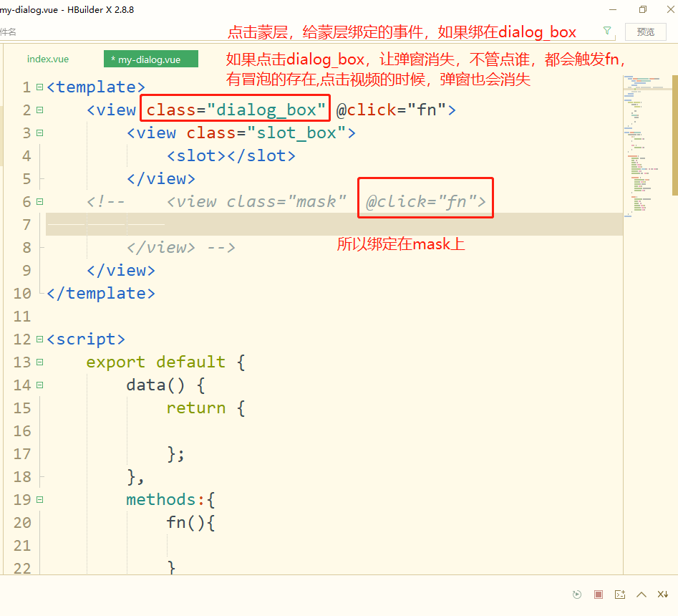Minimize the HBuilder X window
678x616 pixels.
click(x=613, y=9)
